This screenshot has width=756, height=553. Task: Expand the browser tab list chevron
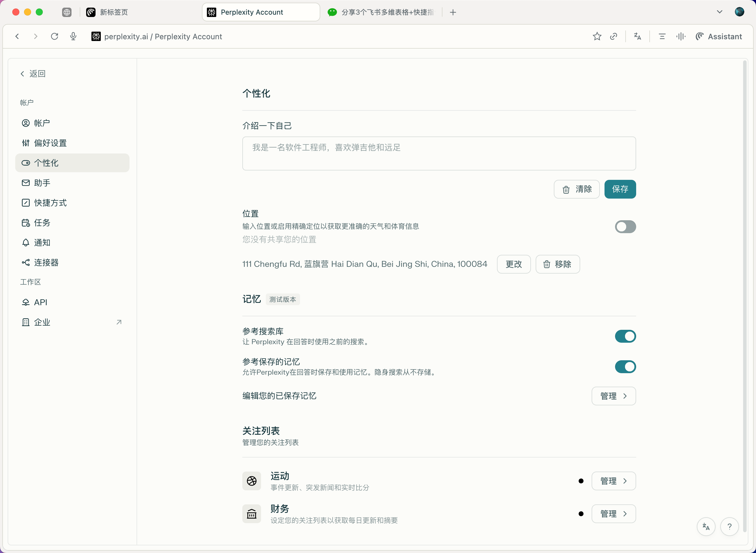click(x=719, y=12)
